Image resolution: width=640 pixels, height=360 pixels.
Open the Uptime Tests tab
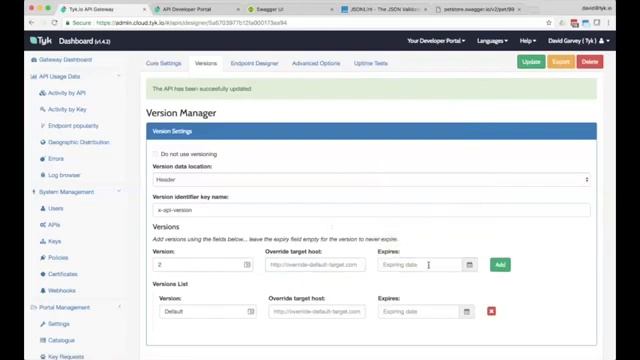pos(371,63)
